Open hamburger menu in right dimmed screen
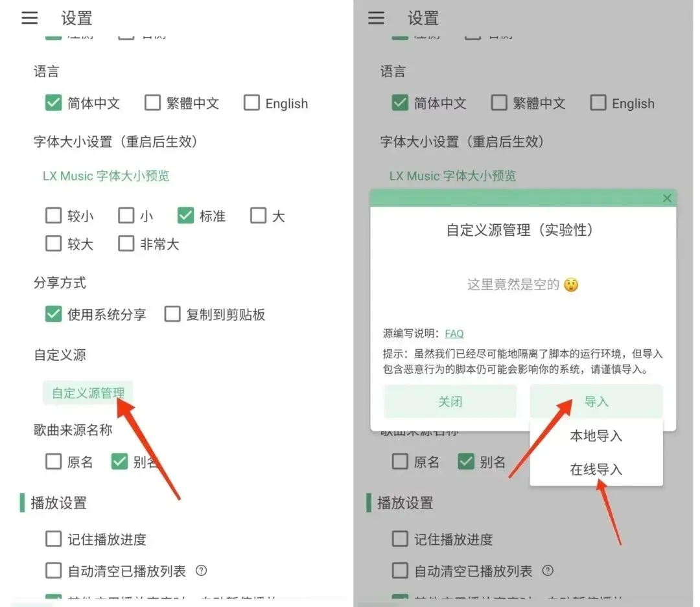 (376, 18)
